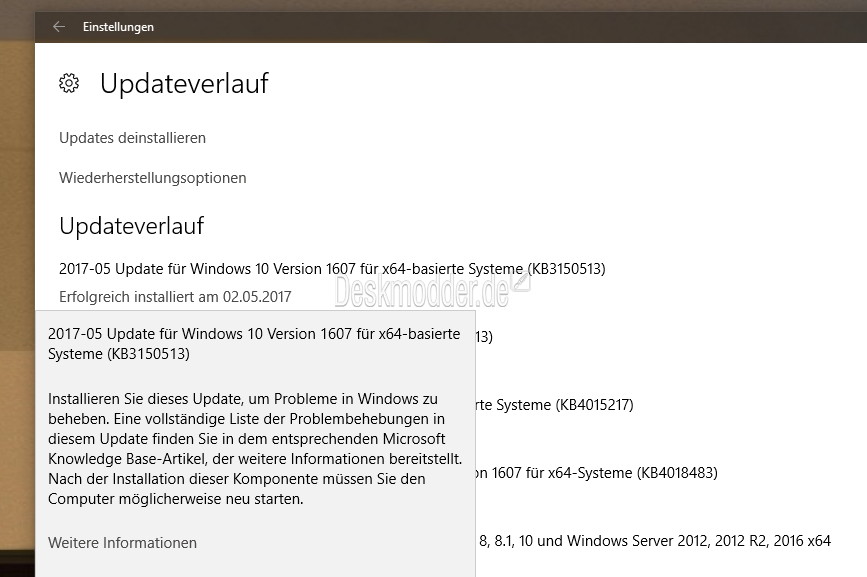
Task: Click the tooltip description starting Installieren Sie dieses Update
Action: point(255,449)
